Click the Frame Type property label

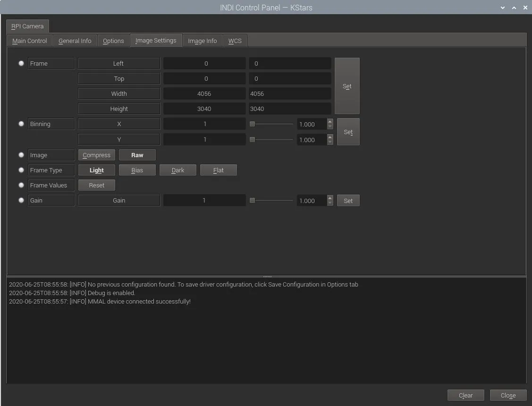tap(51, 170)
